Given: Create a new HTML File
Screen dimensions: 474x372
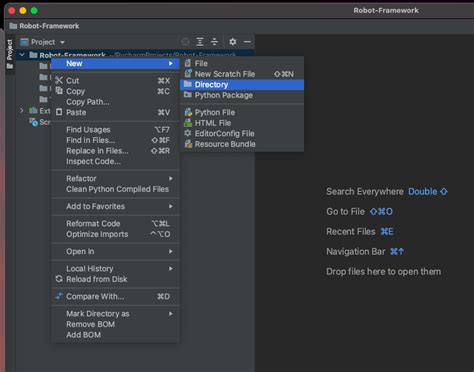Looking at the screenshot, I should (x=242, y=123).
